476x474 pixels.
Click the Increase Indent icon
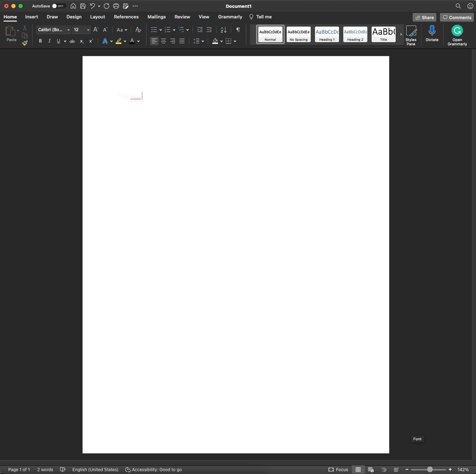point(209,30)
